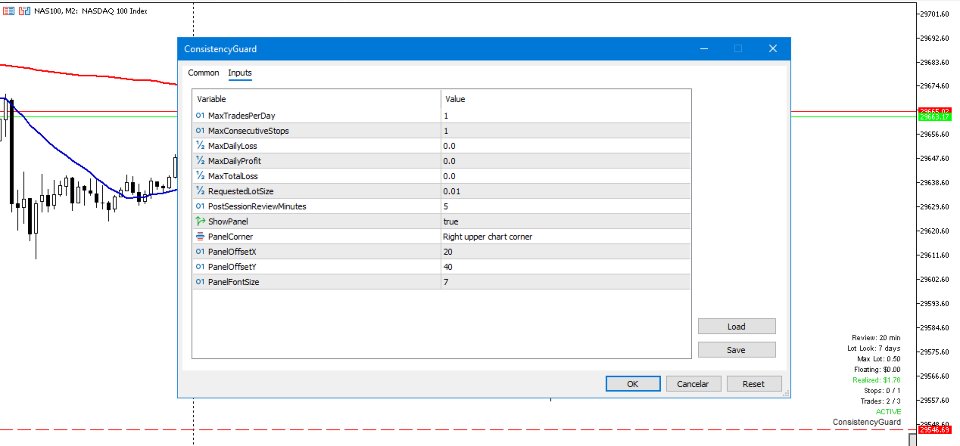Edit the PanelFontSize value 7
960x446 pixels.
566,282
